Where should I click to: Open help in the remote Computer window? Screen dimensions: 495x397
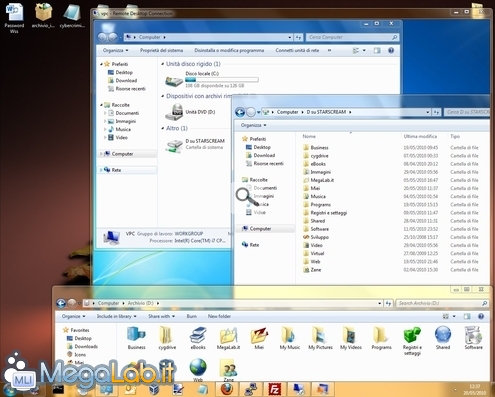(391, 50)
